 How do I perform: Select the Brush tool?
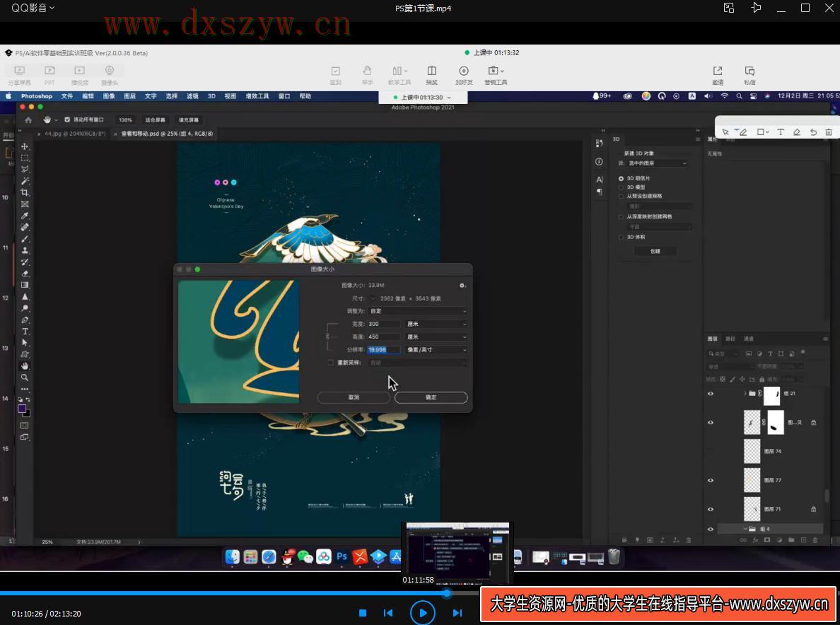25,239
